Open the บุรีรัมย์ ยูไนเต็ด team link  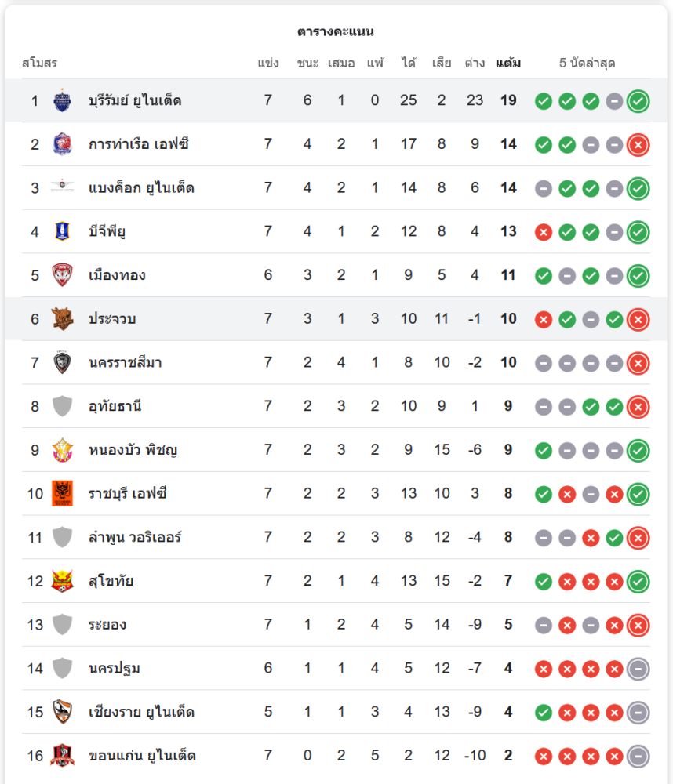(135, 100)
